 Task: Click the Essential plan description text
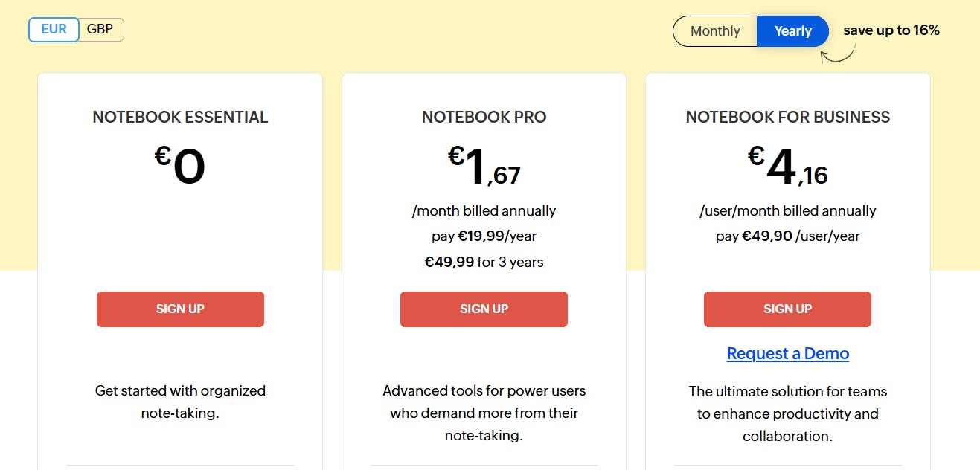[x=180, y=402]
